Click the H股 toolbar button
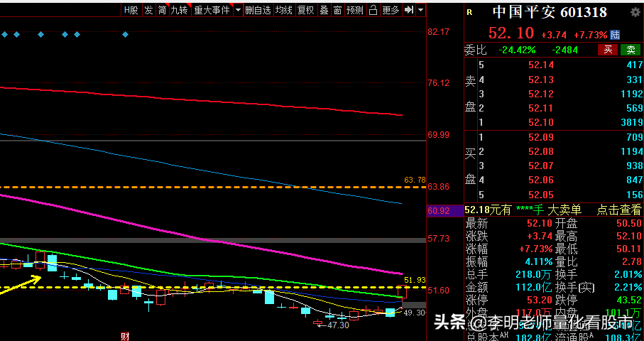The height and width of the screenshot is (341, 644). coord(132,10)
